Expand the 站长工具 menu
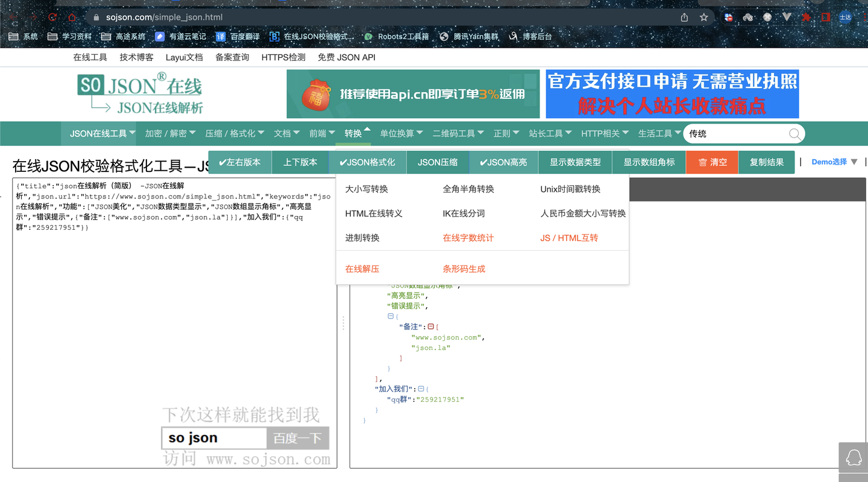Screen dimensions: 868x482 [x=550, y=133]
